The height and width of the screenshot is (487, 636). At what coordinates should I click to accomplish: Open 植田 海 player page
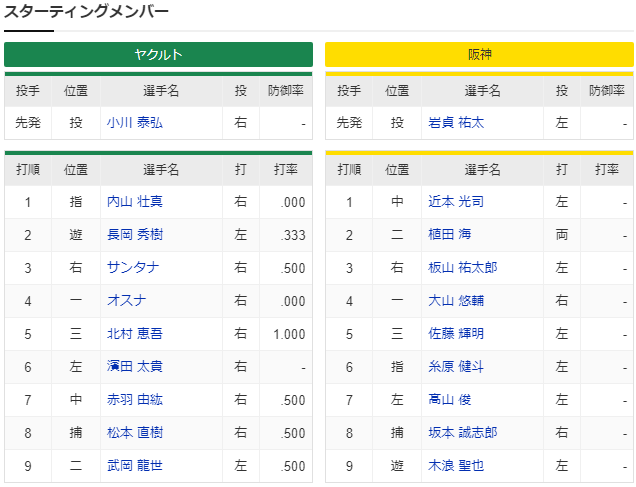coord(449,235)
